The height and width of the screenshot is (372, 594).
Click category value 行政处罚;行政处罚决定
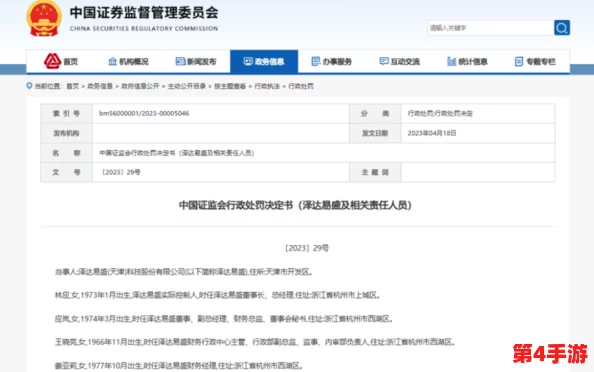point(440,113)
